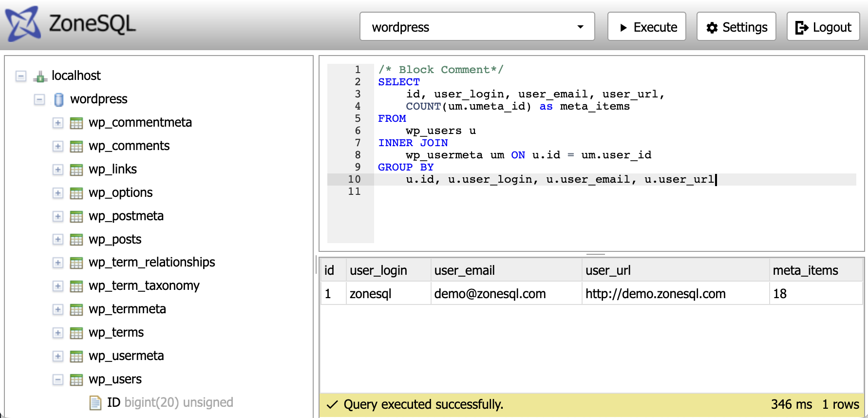Click the wp_postmeta table icon
The image size is (868, 418).
76,216
